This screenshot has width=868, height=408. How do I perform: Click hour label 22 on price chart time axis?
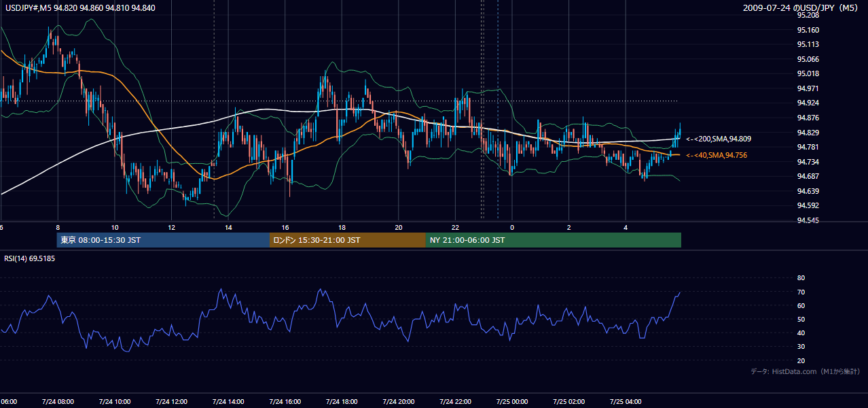tap(456, 228)
